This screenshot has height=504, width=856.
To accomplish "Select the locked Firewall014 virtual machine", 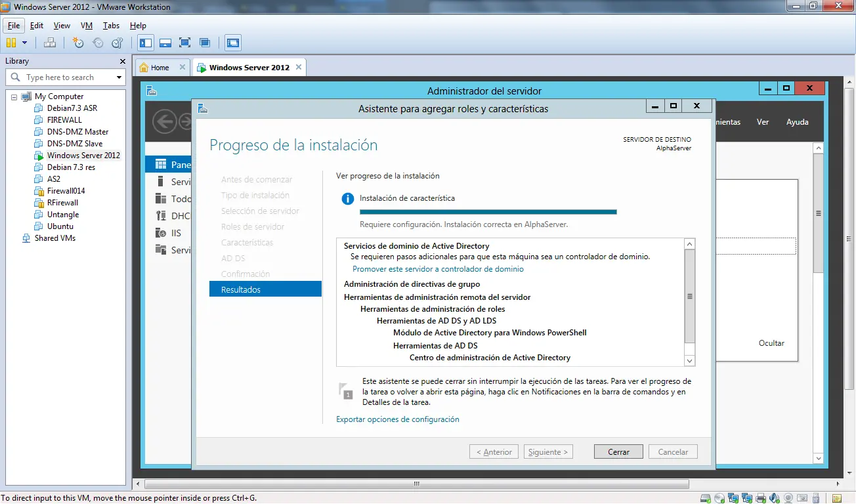I will (66, 191).
